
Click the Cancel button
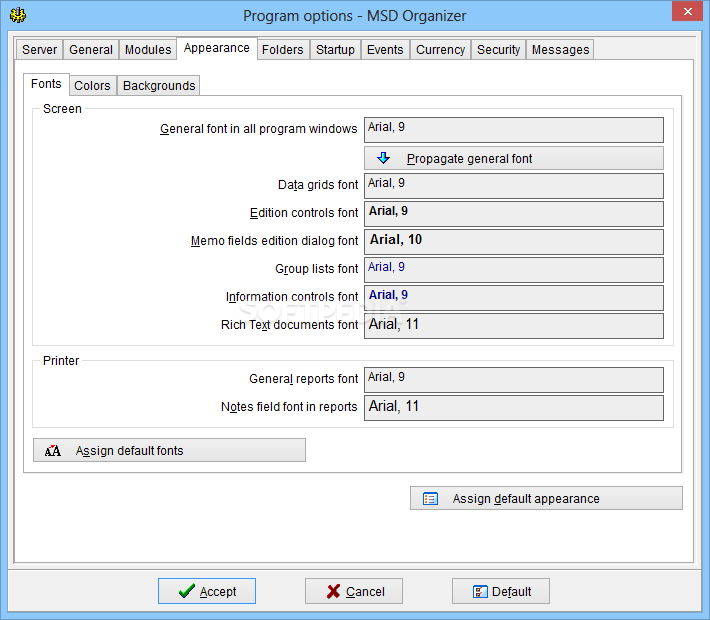[x=354, y=591]
